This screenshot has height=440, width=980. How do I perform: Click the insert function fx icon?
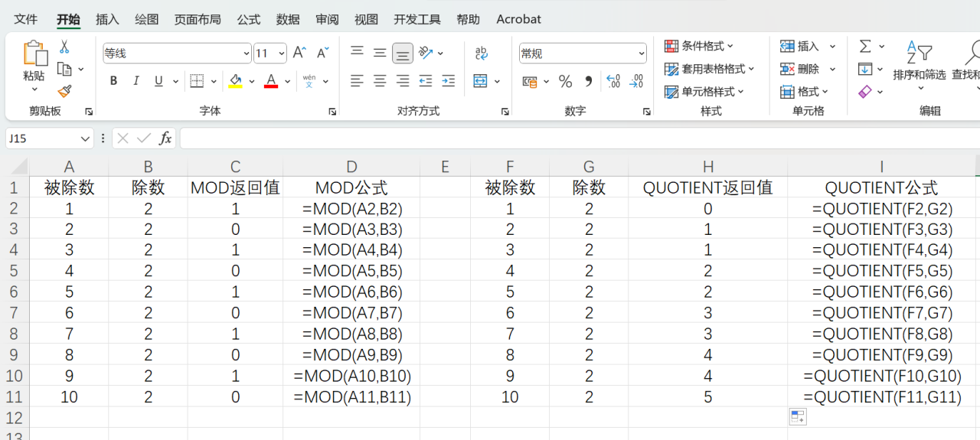tap(165, 139)
